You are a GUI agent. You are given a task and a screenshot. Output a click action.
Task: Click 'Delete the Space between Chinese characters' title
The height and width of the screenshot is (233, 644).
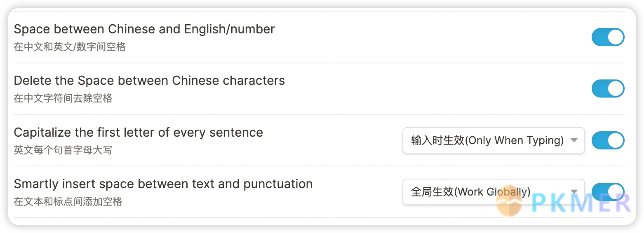click(149, 81)
